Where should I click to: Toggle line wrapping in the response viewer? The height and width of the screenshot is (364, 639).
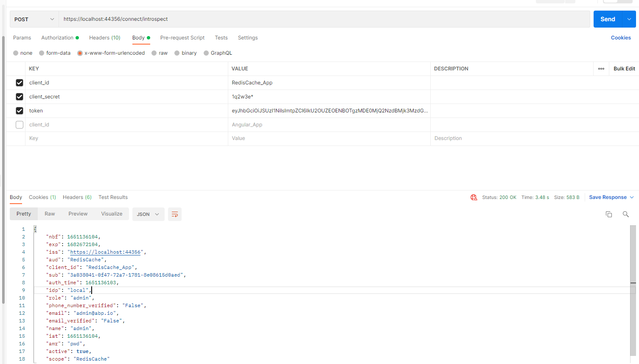click(174, 214)
